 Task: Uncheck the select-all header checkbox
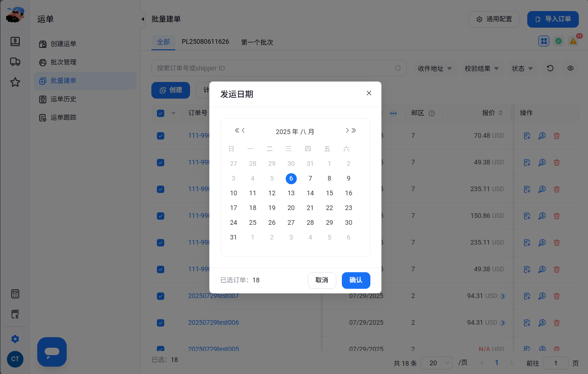(x=161, y=113)
